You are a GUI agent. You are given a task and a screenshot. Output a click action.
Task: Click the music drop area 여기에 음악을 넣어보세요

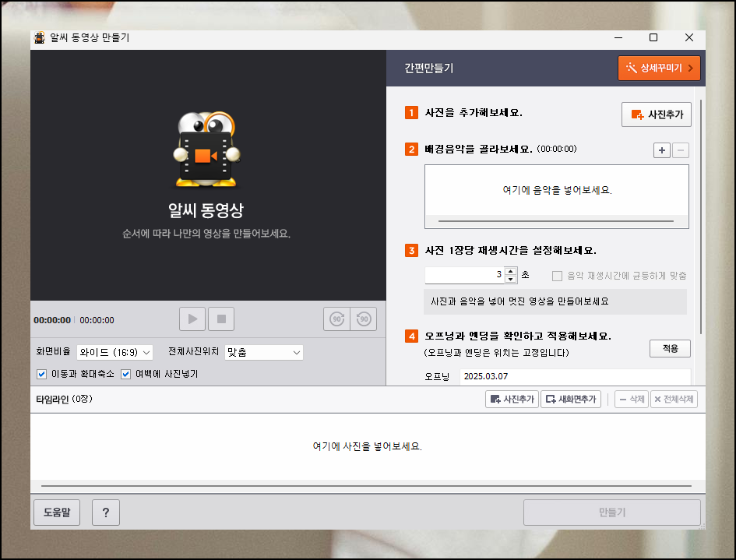(x=557, y=190)
